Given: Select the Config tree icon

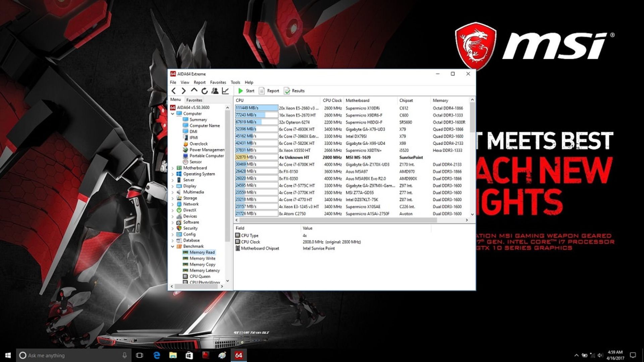Looking at the screenshot, I should coord(179,234).
